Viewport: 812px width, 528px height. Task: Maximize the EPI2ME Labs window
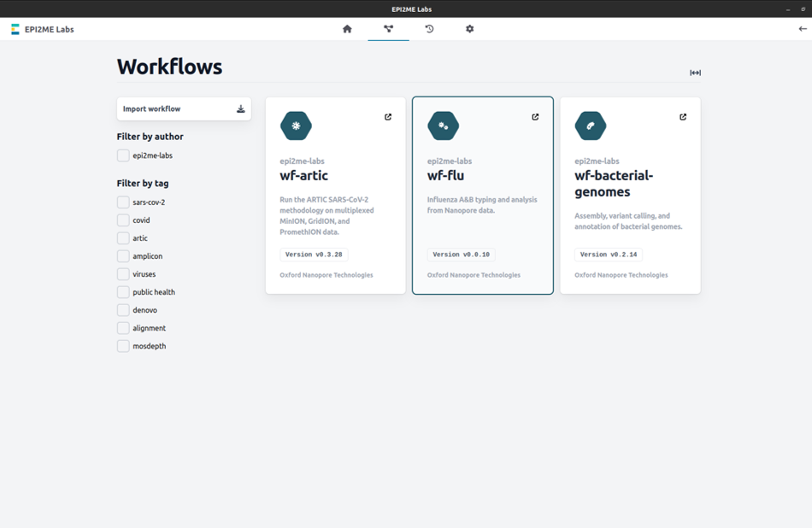point(803,9)
